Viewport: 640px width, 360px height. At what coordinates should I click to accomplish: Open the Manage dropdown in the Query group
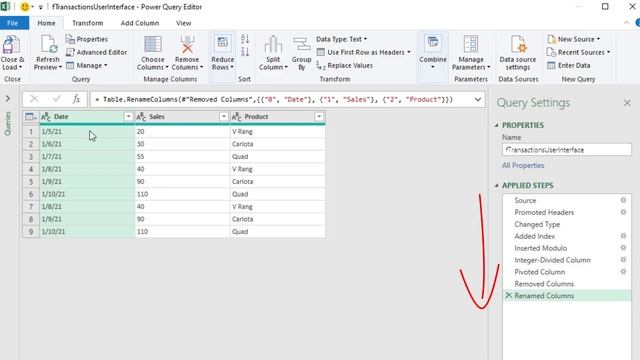(x=87, y=65)
